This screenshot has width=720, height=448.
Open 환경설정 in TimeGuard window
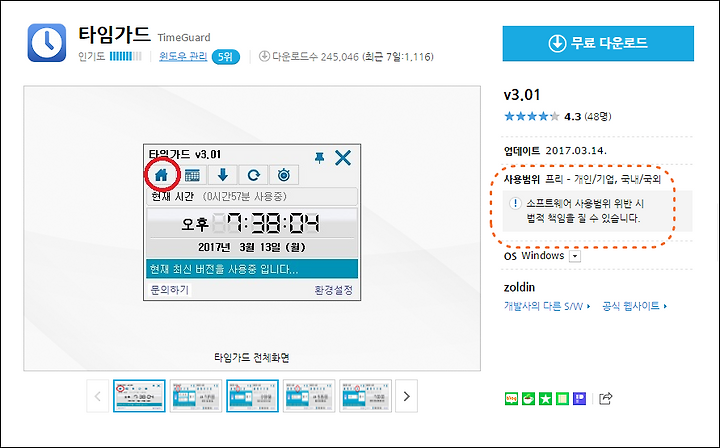333,290
